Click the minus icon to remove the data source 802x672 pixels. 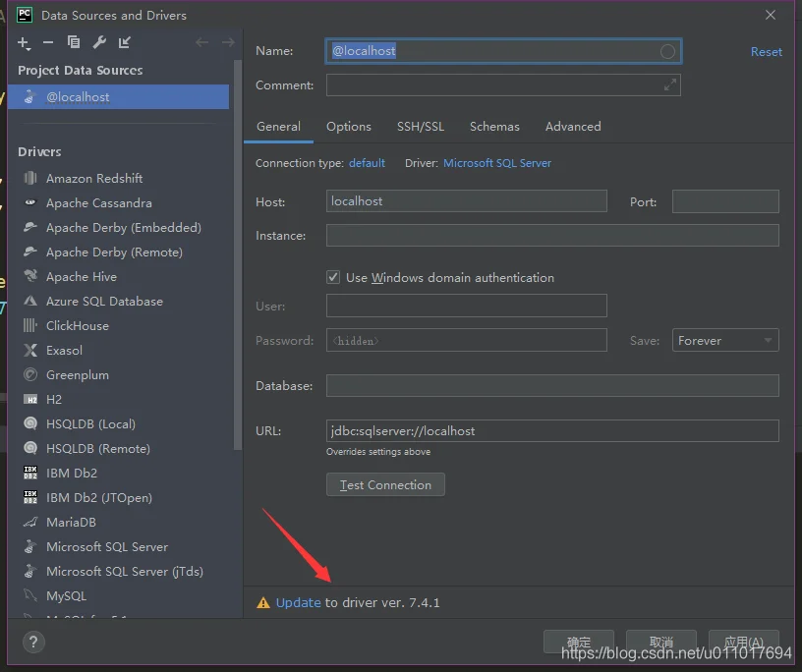(48, 42)
